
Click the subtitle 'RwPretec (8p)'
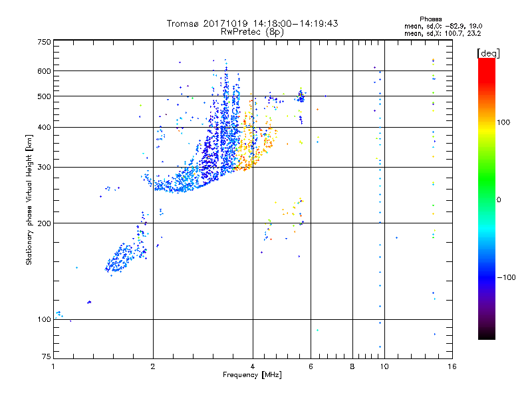[x=253, y=32]
